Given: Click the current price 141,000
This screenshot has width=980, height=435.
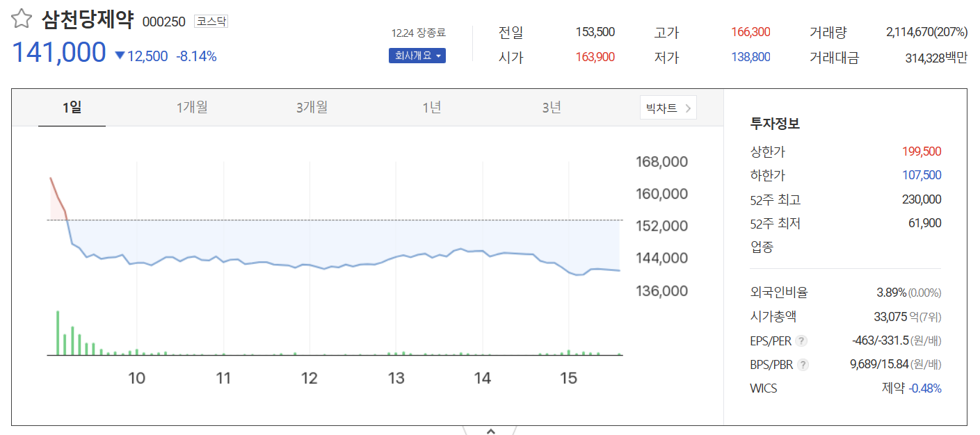Looking at the screenshot, I should [59, 53].
